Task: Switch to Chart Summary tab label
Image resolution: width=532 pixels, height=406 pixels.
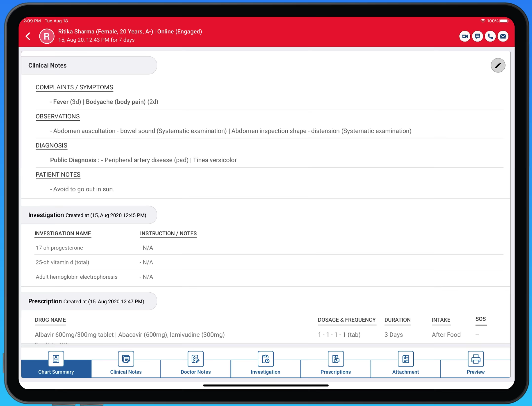Action: tap(56, 372)
